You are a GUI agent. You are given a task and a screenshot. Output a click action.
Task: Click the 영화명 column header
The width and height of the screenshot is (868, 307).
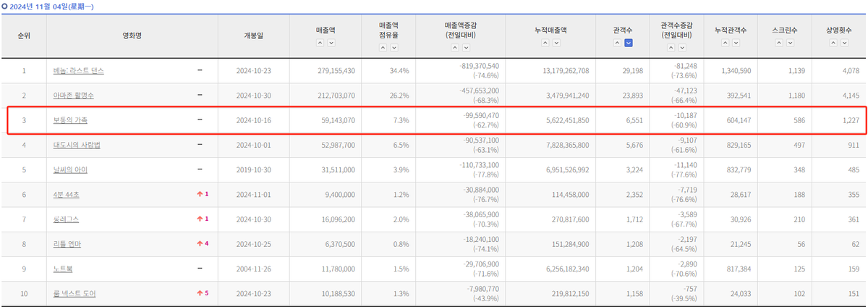click(x=134, y=35)
